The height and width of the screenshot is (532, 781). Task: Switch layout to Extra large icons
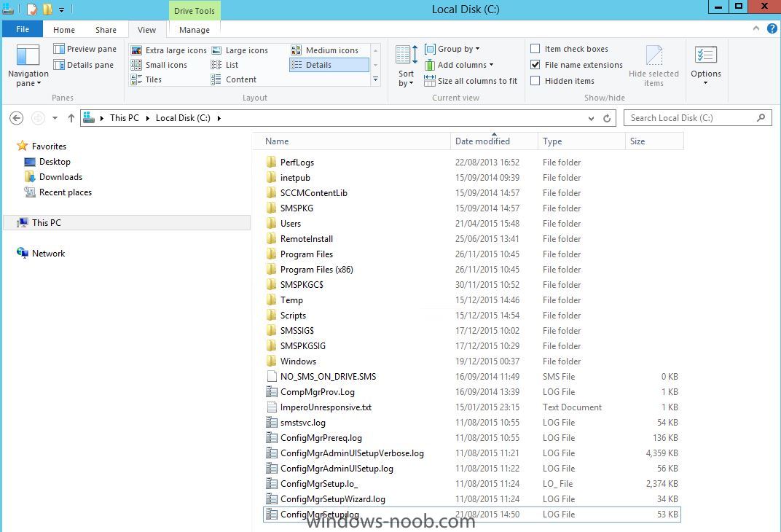(168, 50)
